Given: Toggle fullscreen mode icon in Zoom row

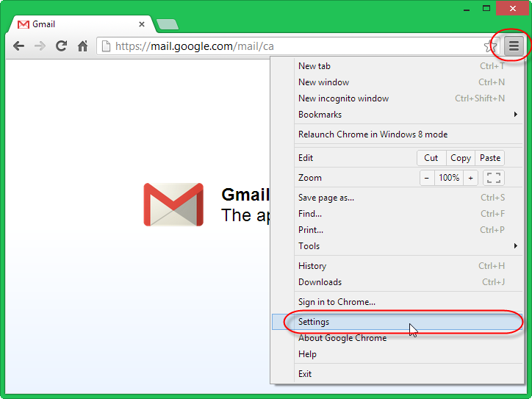Looking at the screenshot, I should (494, 178).
